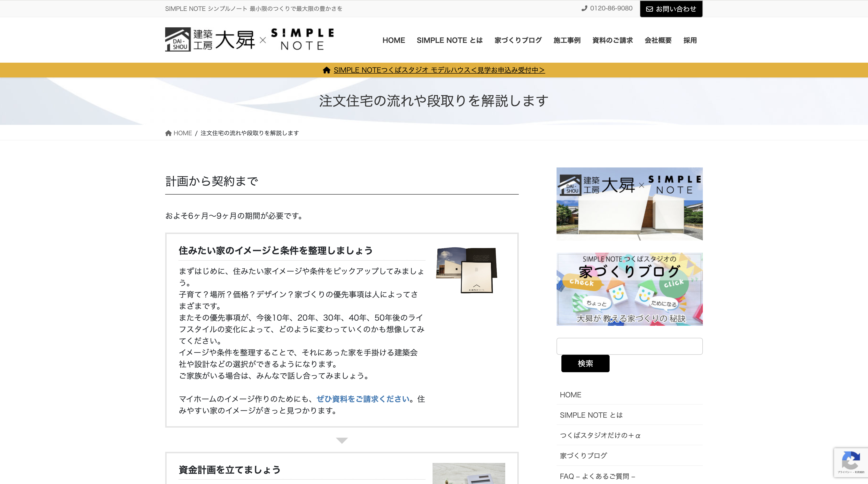Click the reCAPTCHA badge
The height and width of the screenshot is (484, 868).
851,462
